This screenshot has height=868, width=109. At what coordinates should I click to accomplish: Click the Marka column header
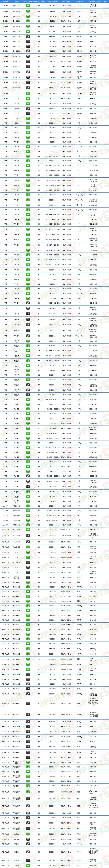click(x=5, y=1)
